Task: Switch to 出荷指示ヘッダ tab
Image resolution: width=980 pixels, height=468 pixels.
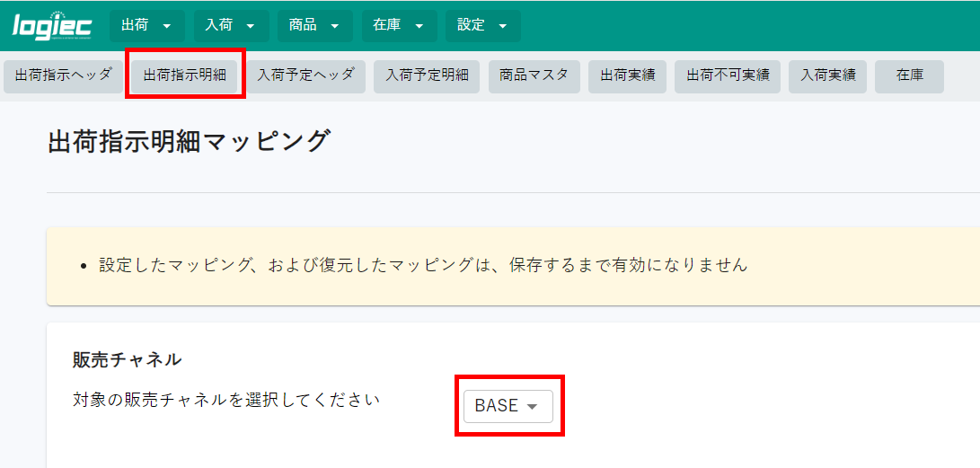Action: (x=63, y=76)
